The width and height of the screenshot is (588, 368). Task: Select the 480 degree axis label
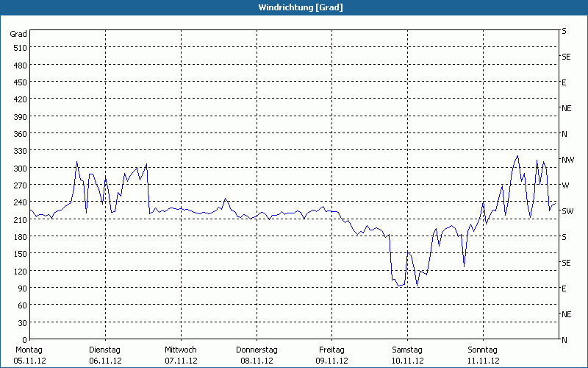[21, 66]
